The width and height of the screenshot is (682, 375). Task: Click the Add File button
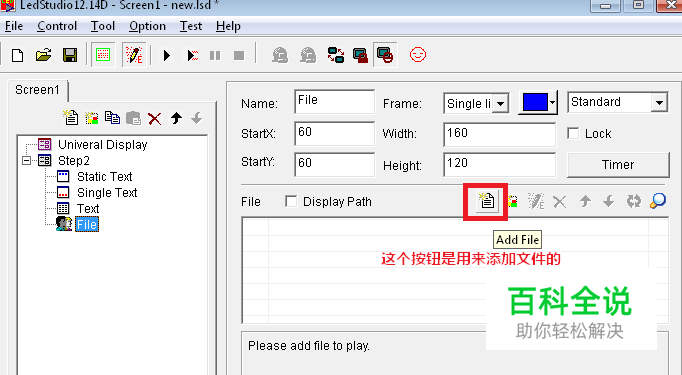click(x=486, y=201)
